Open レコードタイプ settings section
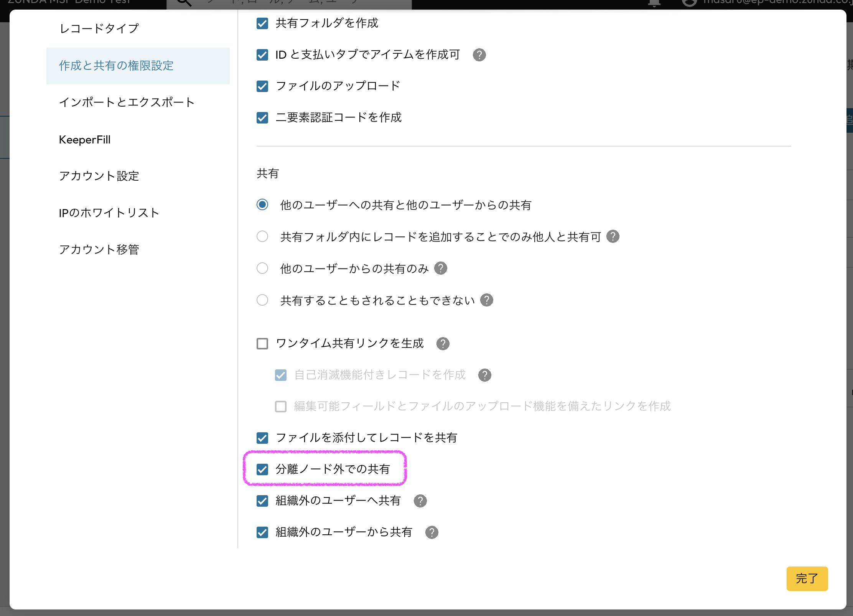Screen dimensions: 853x616 click(99, 28)
